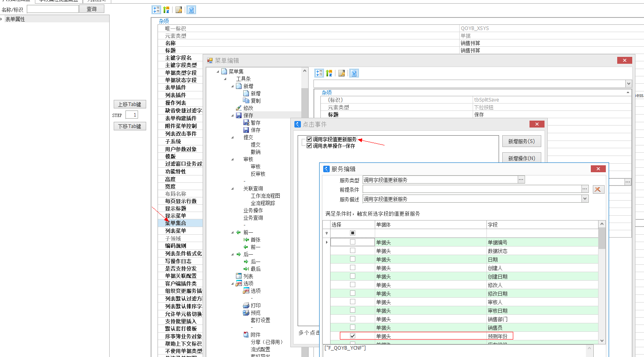
Task: Click the alphabetical sort icon in menu editor
Action: [x=329, y=73]
